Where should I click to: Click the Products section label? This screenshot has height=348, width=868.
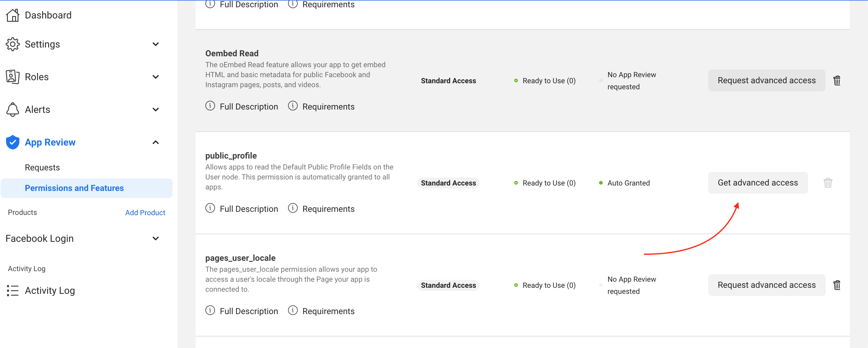point(22,212)
